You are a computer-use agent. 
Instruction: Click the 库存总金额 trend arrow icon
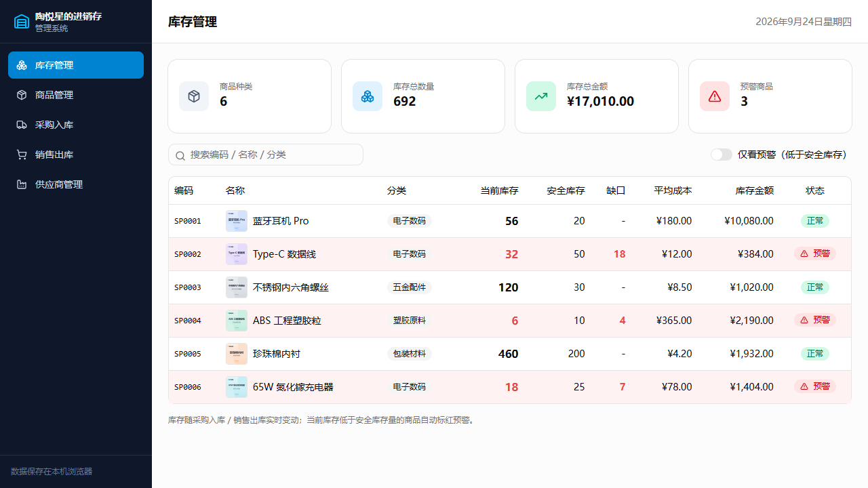541,96
